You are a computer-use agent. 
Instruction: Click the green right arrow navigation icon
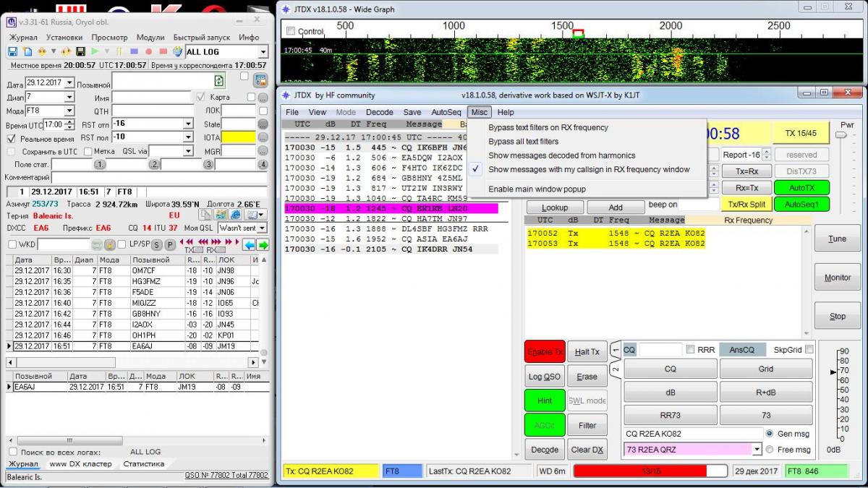[263, 244]
